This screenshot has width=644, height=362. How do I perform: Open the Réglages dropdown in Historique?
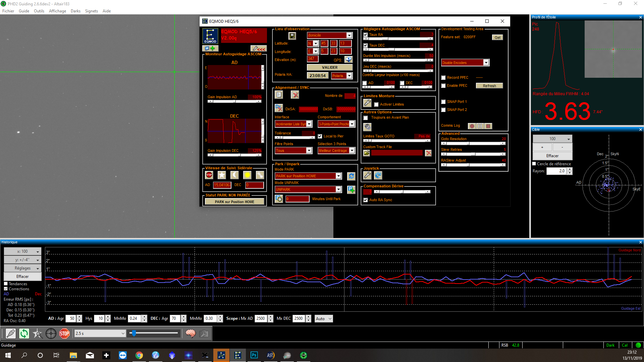22,268
